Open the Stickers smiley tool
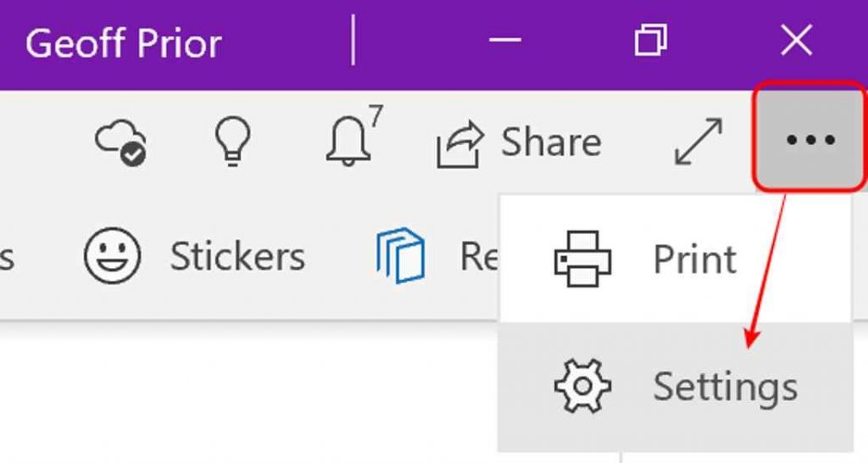The image size is (868, 463). click(194, 256)
